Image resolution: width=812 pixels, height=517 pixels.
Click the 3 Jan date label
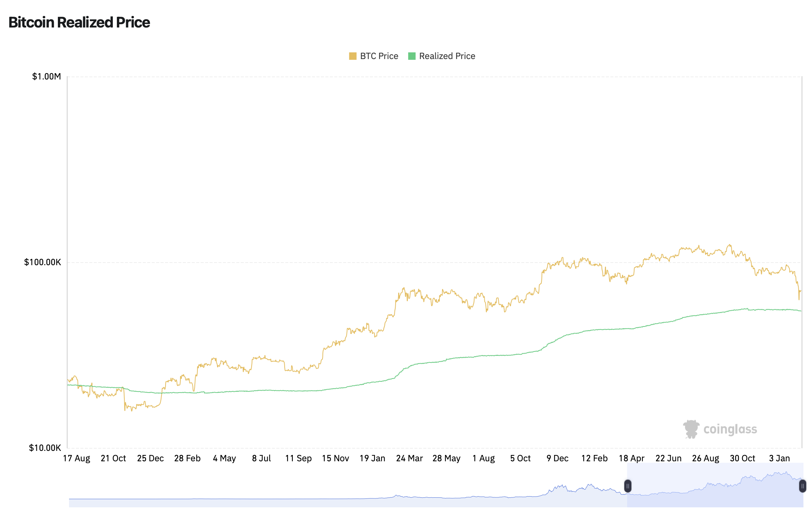coord(779,458)
